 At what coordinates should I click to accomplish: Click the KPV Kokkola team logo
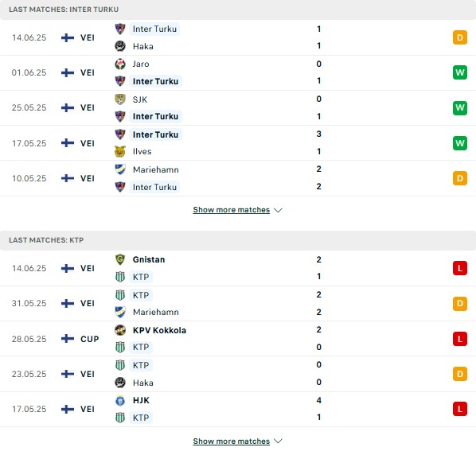click(x=120, y=330)
